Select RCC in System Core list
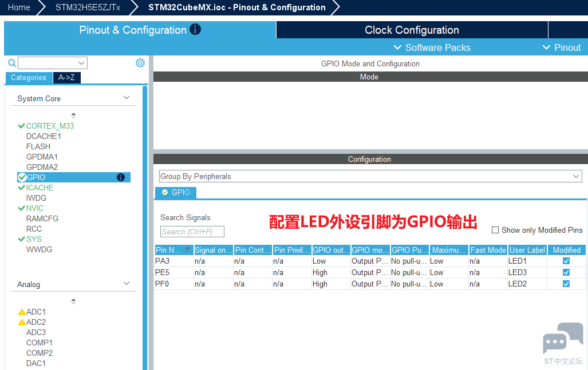 pos(34,229)
